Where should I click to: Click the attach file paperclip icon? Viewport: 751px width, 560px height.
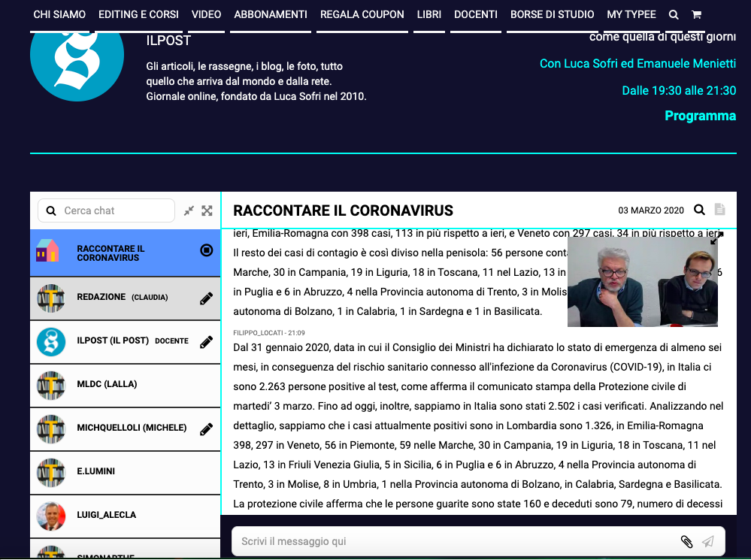pos(686,541)
